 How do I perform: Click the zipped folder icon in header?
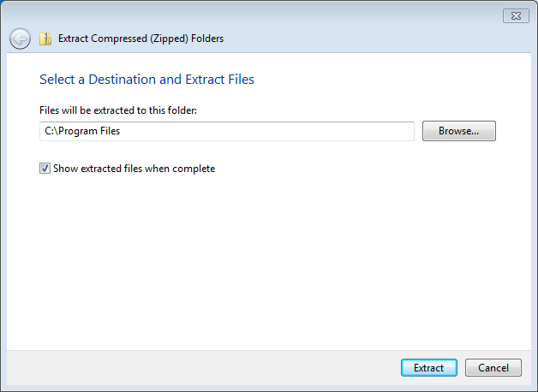(45, 39)
